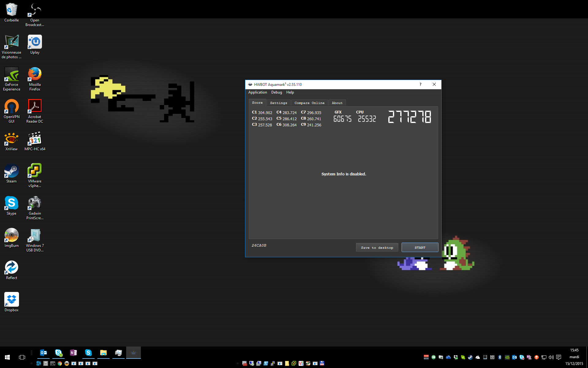588x368 pixels.
Task: Open the calculator quick launch icon
Action: tap(46, 363)
